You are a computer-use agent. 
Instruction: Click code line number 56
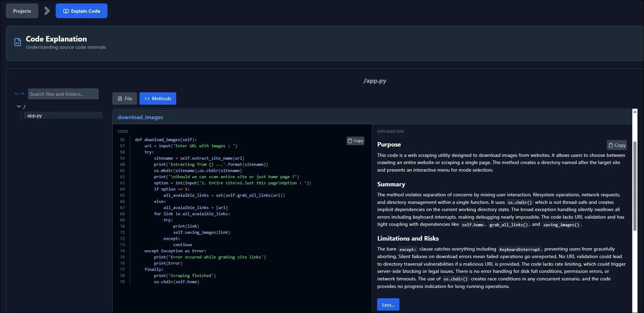coord(122,140)
